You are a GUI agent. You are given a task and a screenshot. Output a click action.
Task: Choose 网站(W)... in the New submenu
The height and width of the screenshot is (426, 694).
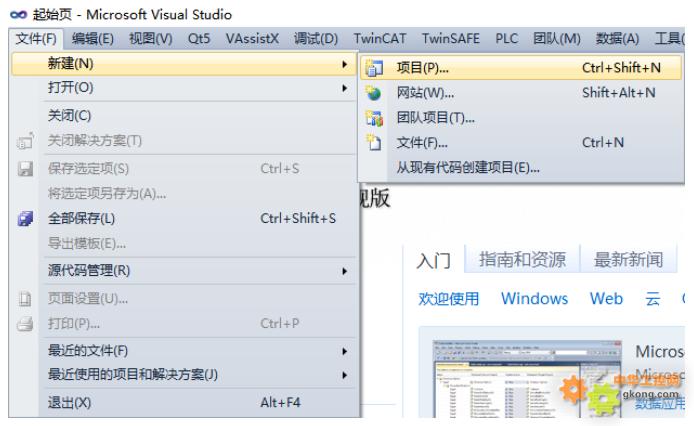(x=521, y=93)
